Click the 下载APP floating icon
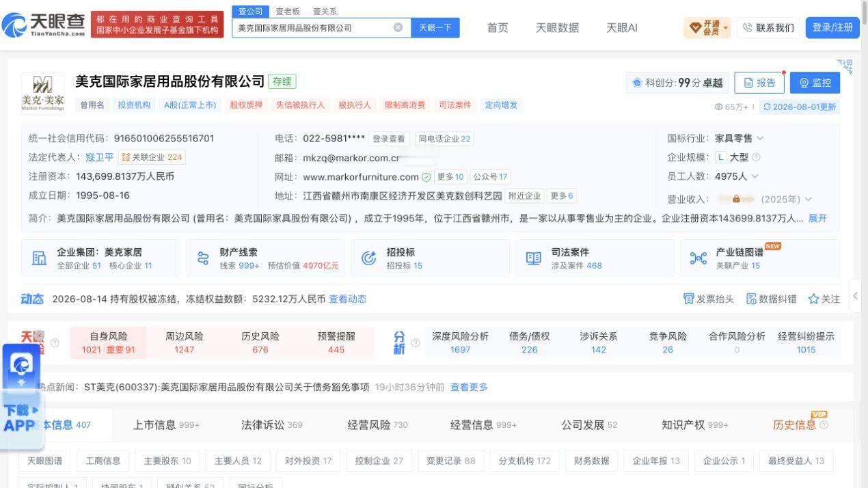Viewport: 868px width, 488px height. point(21,396)
